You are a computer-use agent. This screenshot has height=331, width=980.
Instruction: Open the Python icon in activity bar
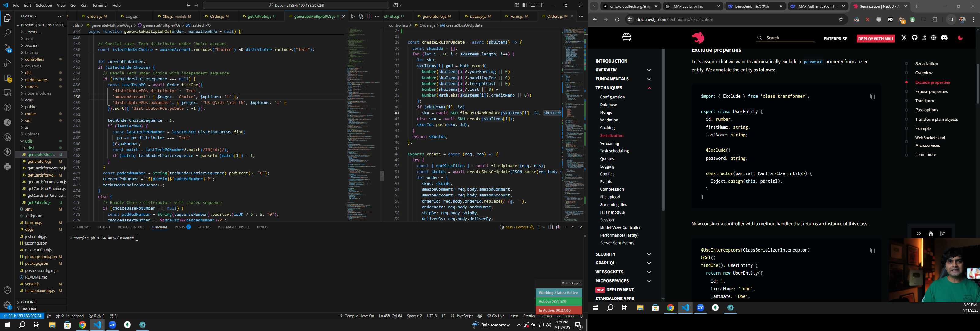click(7, 167)
